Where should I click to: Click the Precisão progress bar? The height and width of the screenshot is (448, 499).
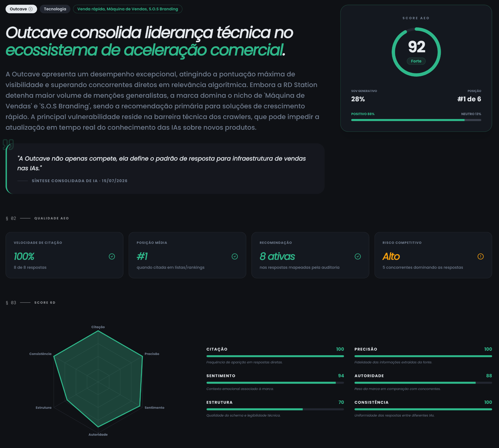pyautogui.click(x=423, y=356)
